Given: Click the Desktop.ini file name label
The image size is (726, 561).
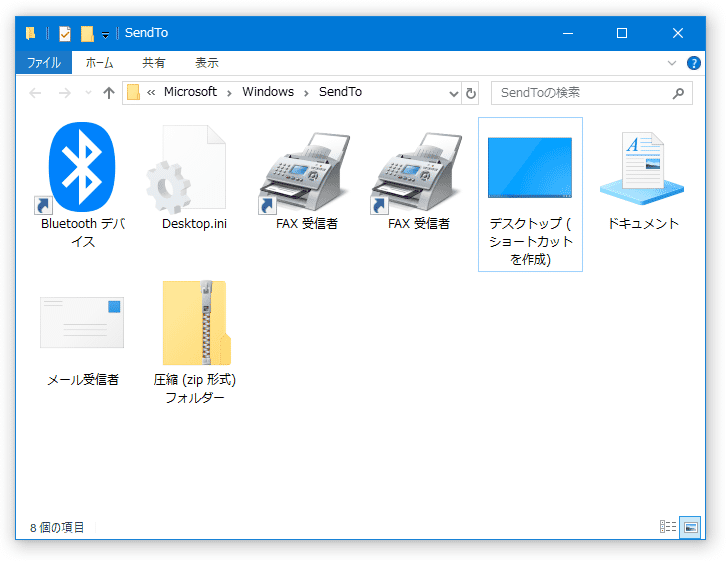Looking at the screenshot, I should coord(194,224).
